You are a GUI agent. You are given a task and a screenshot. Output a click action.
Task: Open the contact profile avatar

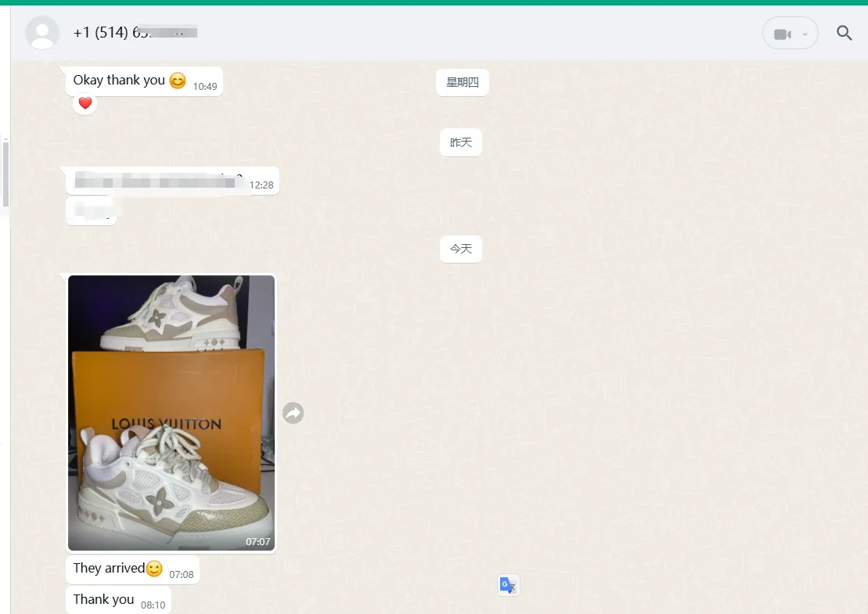pos(42,33)
